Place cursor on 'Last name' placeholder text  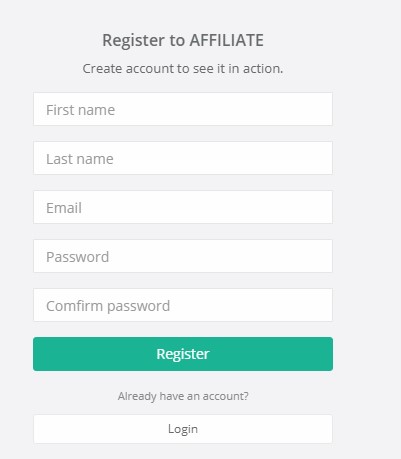[x=80, y=159]
